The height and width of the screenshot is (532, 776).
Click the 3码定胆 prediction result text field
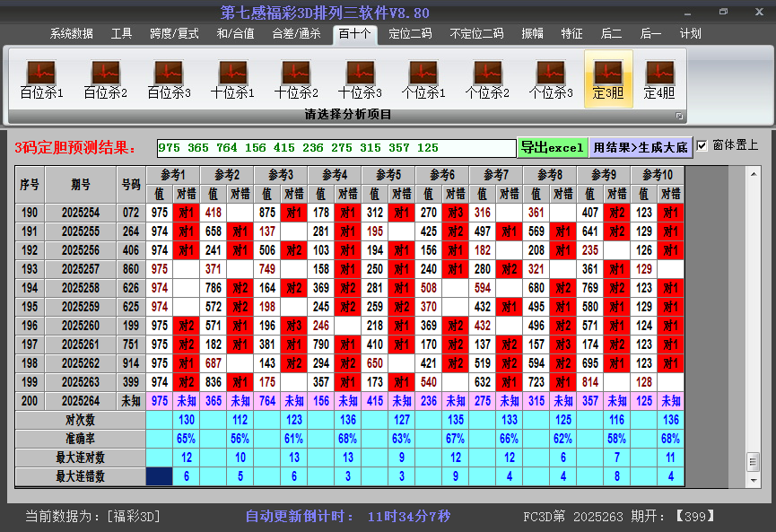[x=336, y=148]
